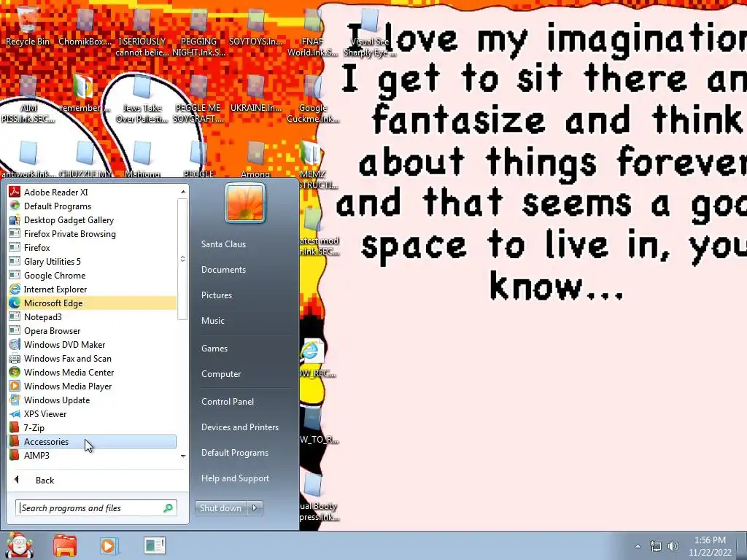Select the PEGGING NIGHT desktop shortcut
Image resolution: width=747 pixels, height=560 pixels.
(198, 31)
